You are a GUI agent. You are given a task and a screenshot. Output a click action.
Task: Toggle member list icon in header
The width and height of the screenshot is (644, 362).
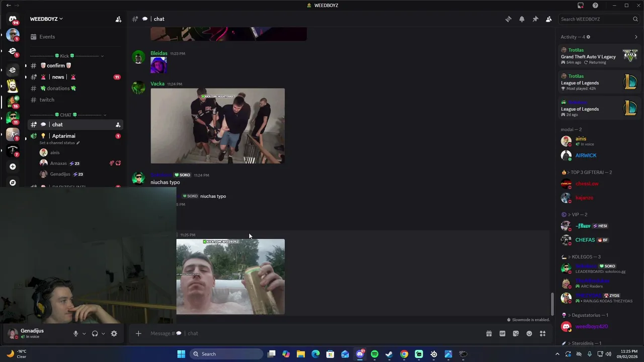click(x=549, y=19)
